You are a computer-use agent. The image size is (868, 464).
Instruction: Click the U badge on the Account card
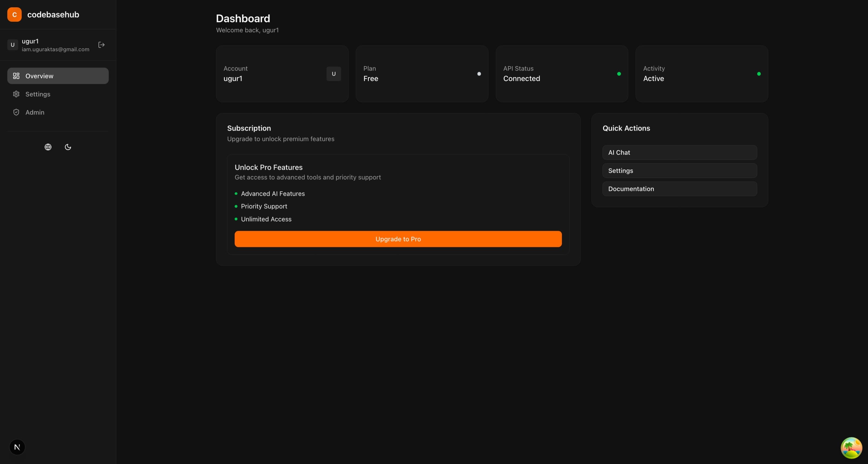click(333, 74)
